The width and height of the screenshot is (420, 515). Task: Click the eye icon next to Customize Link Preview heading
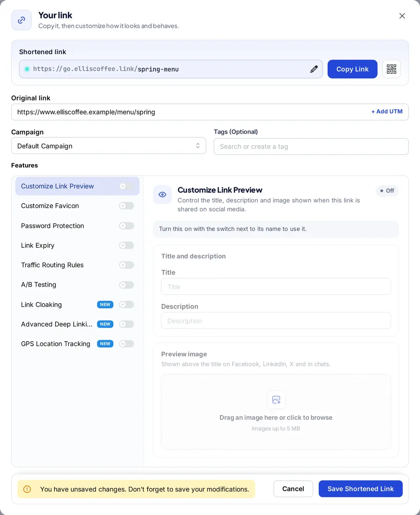click(x=163, y=194)
